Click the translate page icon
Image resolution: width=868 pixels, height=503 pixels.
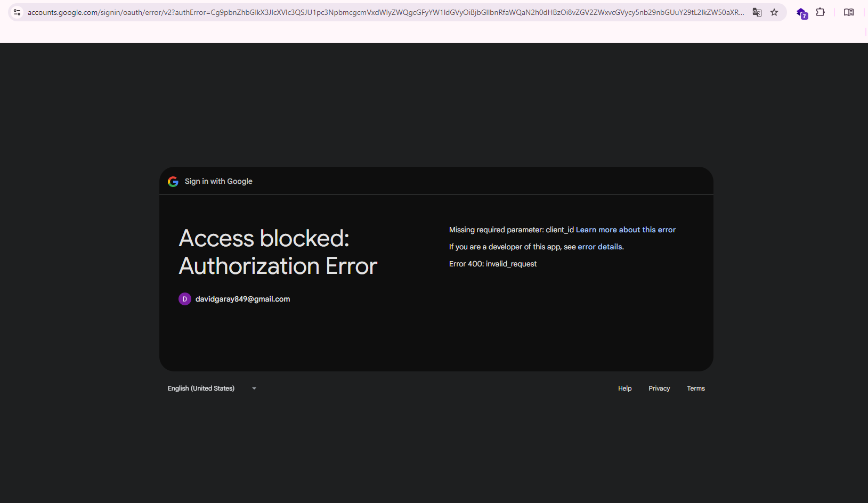coord(757,12)
